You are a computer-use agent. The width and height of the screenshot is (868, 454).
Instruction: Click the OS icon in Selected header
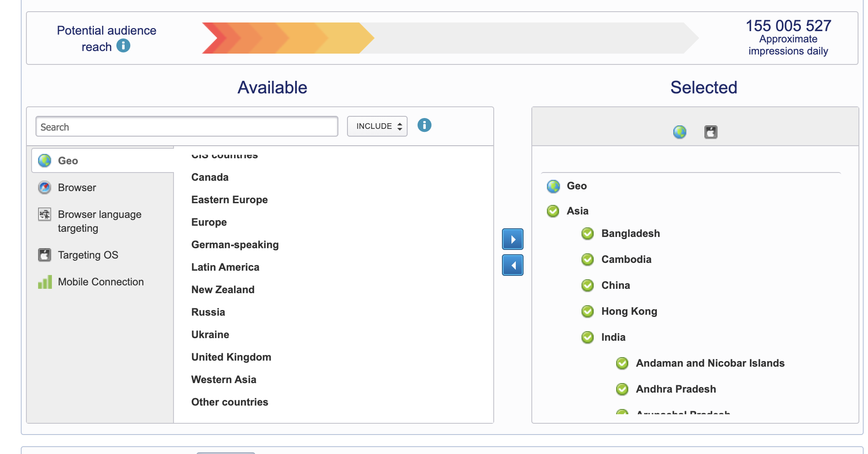710,132
